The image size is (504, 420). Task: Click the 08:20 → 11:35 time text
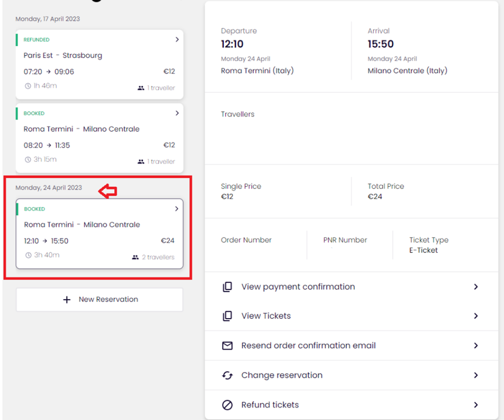[47, 145]
